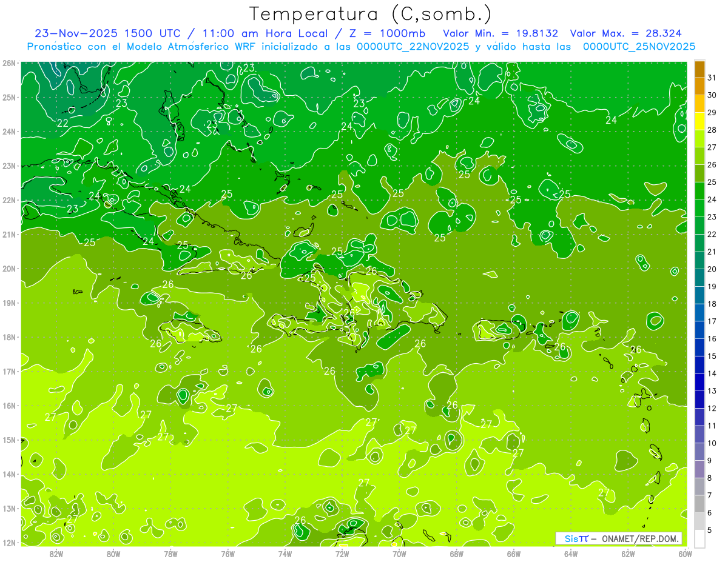Viewport: 728px width, 562px height.
Task: Click the legend value 18
Action: (712, 304)
